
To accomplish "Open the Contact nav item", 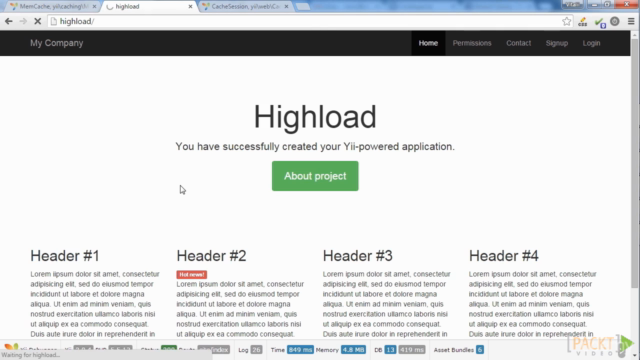I will tap(518, 43).
